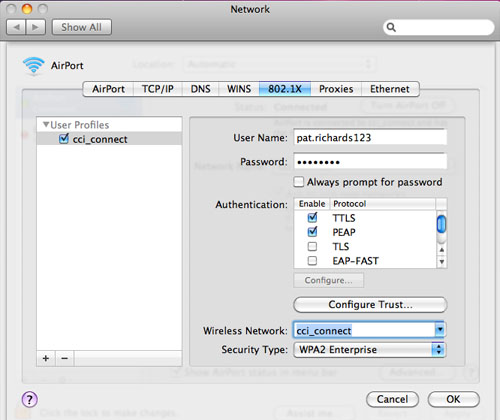Open the DNS tab
The width and height of the screenshot is (500, 420).
200,89
